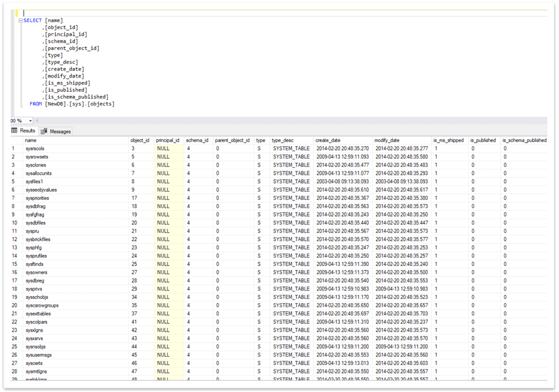Click create_date 2003-04-08 09:13:38.093 cell

tap(343, 181)
